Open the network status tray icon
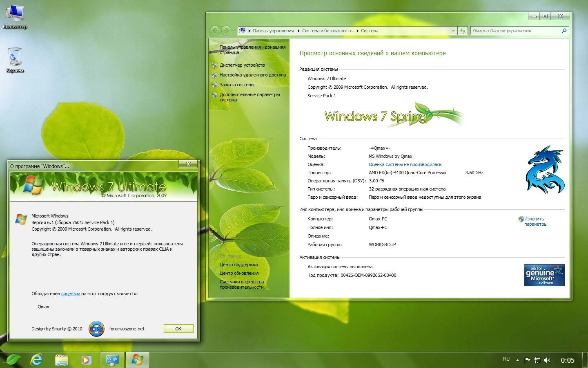Screen dimensions: 588x368 [537, 360]
